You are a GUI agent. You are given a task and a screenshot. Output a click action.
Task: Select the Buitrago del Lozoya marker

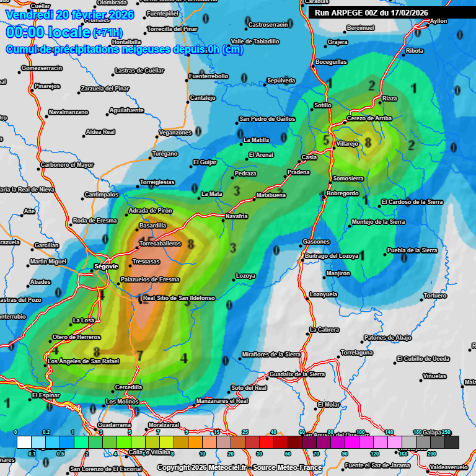tap(302, 260)
